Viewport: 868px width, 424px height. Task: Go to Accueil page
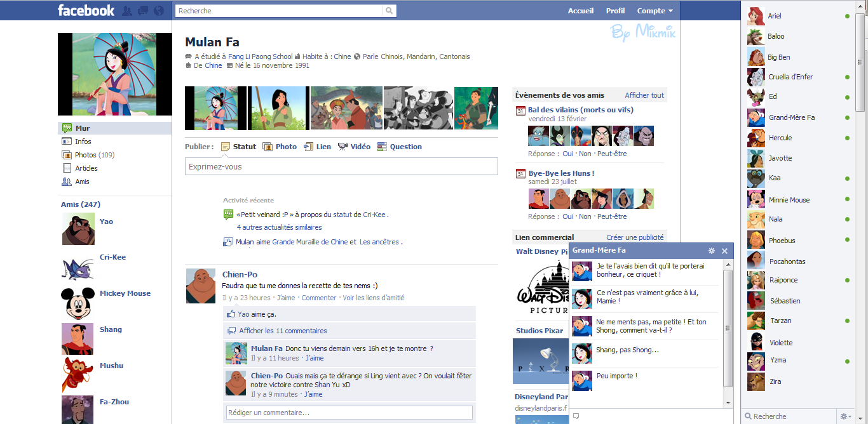581,11
